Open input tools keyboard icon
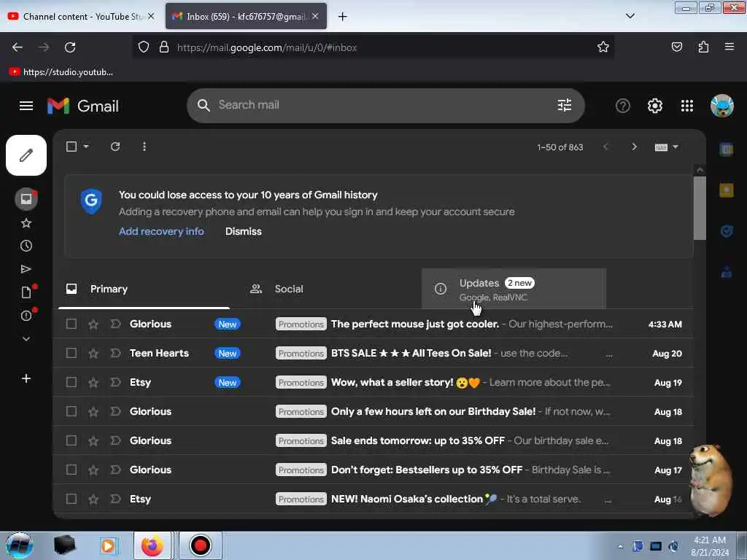The height and width of the screenshot is (560, 747). click(x=661, y=147)
